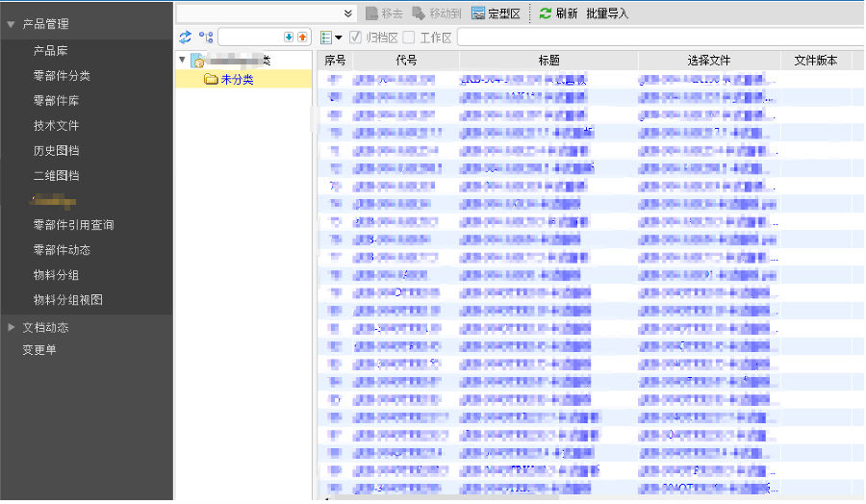Sort by the 标题 column header
866x504 pixels.
click(549, 61)
